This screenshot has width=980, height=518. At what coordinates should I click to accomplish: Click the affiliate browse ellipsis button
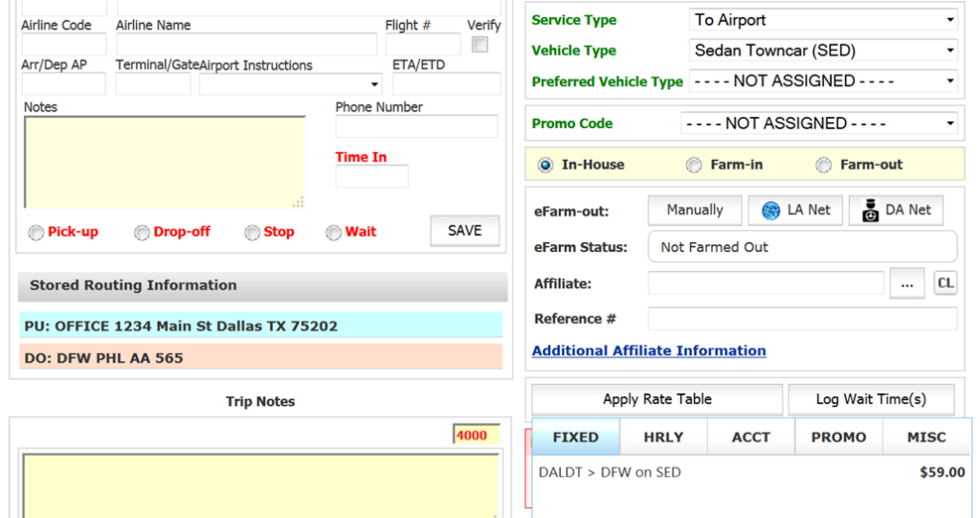pyautogui.click(x=904, y=283)
